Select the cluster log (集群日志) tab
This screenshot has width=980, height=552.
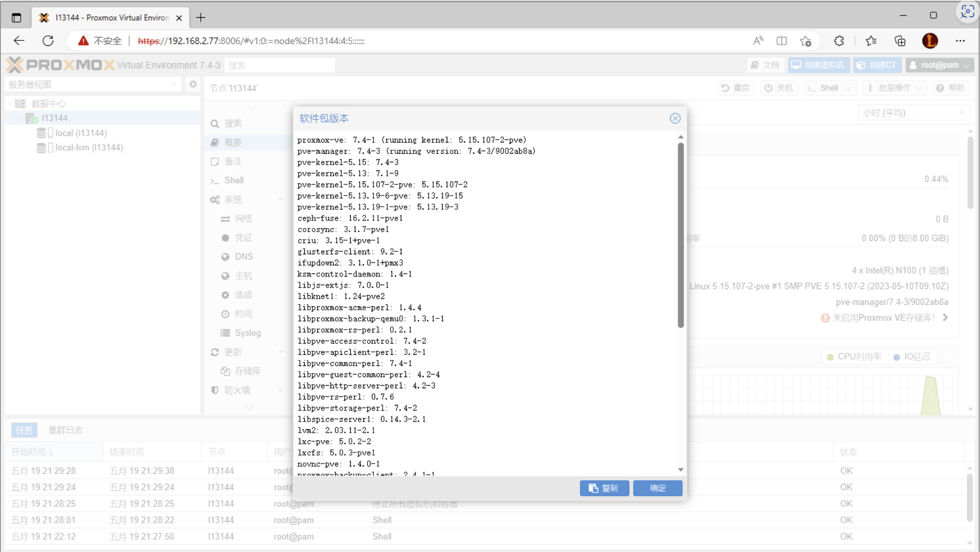coord(65,430)
